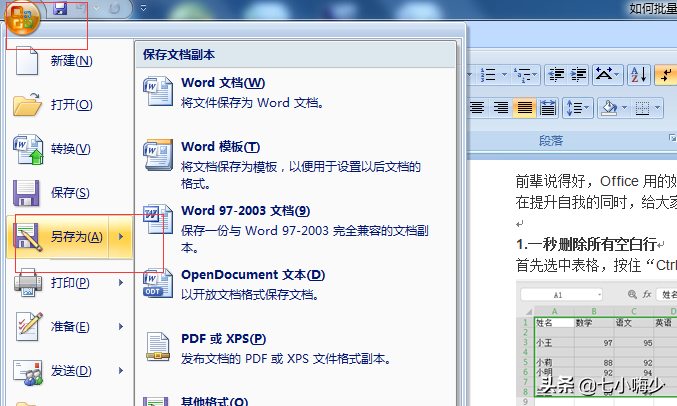Screen dimensions: 677x406
Task: Open the 段落 dialog launcher
Action: pos(672,138)
